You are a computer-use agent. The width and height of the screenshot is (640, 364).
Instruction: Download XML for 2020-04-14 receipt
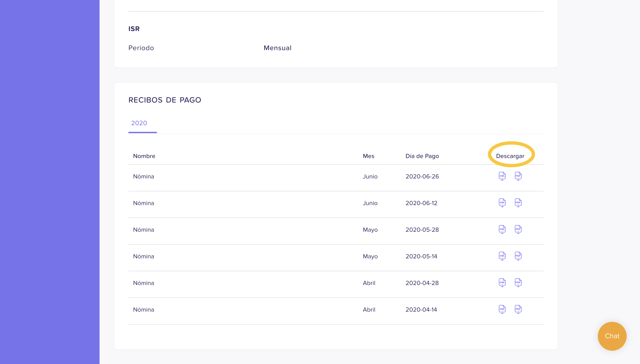pos(502,309)
